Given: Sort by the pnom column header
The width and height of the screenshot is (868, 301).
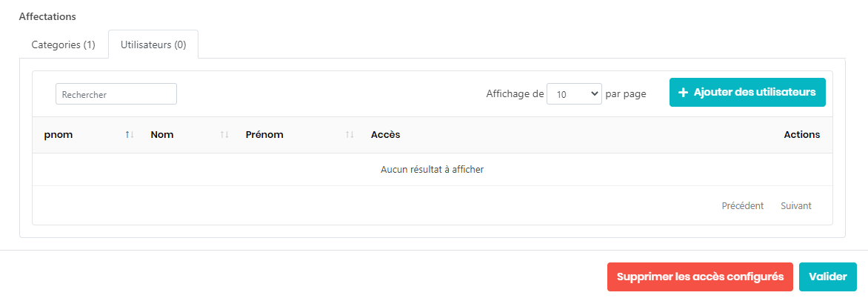Looking at the screenshot, I should [x=59, y=135].
